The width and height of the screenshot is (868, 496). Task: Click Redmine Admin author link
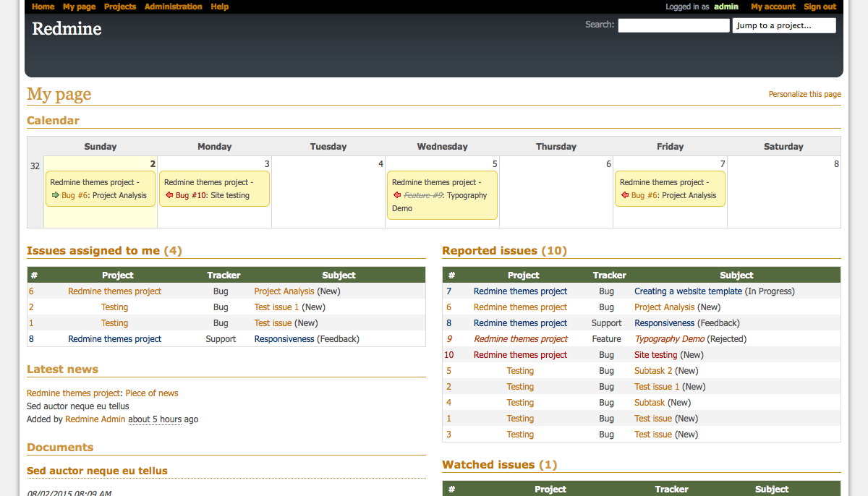[95, 419]
